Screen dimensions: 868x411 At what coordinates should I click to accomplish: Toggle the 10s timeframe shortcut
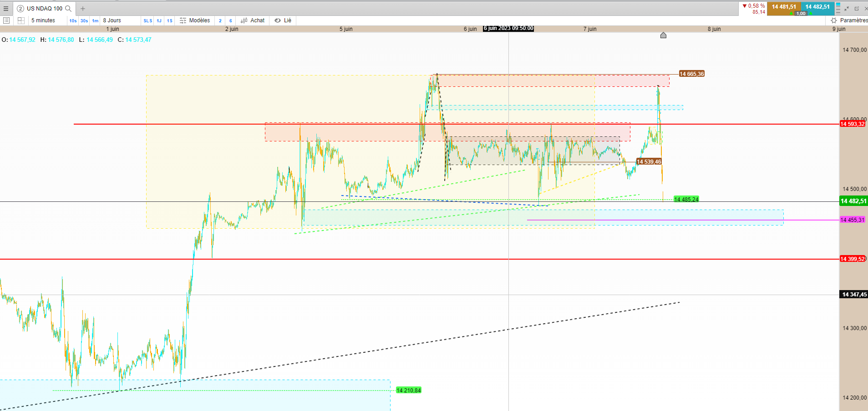[x=73, y=20]
